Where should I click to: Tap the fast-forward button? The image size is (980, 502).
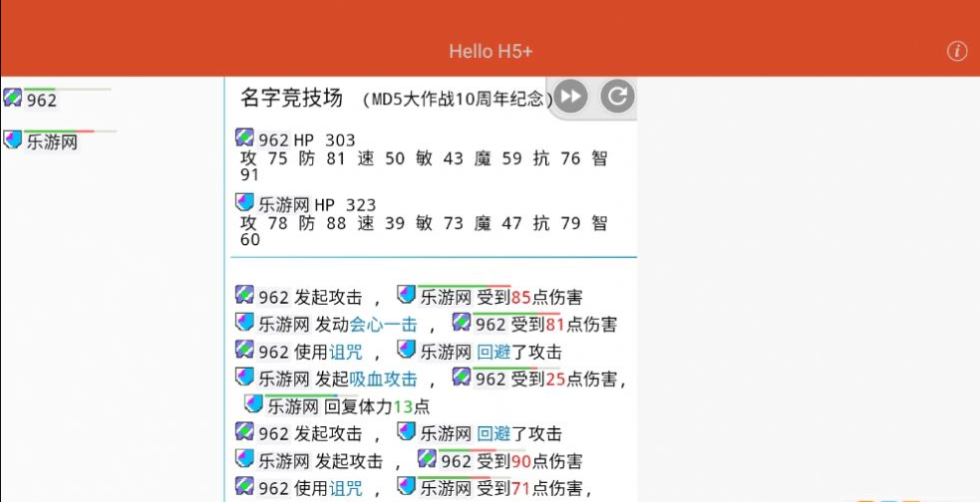[570, 97]
